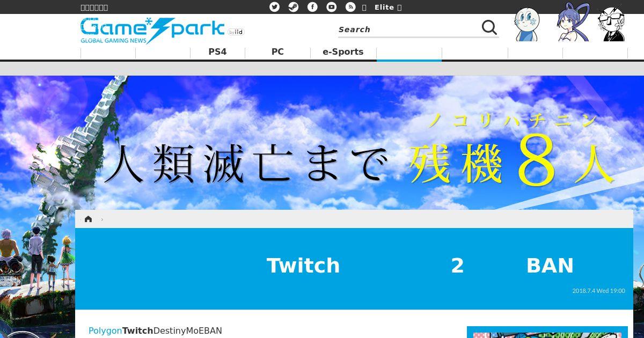
Task: Click the 'by iid' badge beside logo
Action: click(x=236, y=32)
